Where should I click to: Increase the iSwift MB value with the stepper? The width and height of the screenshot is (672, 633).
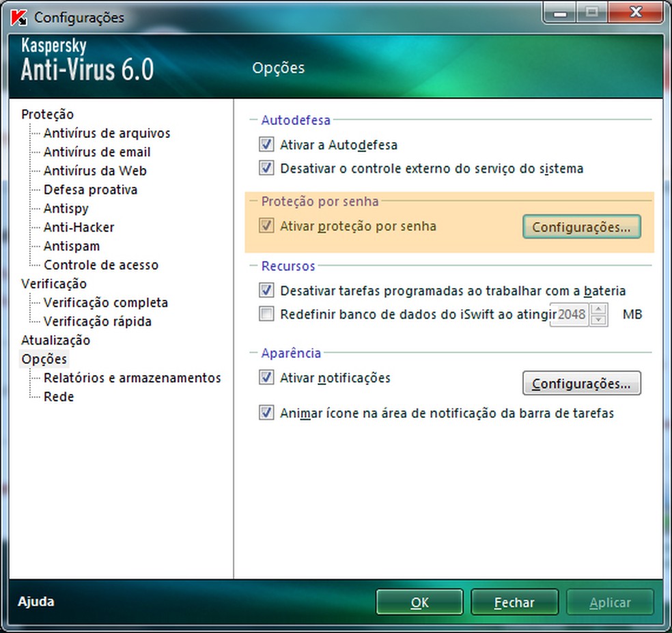coord(599,310)
